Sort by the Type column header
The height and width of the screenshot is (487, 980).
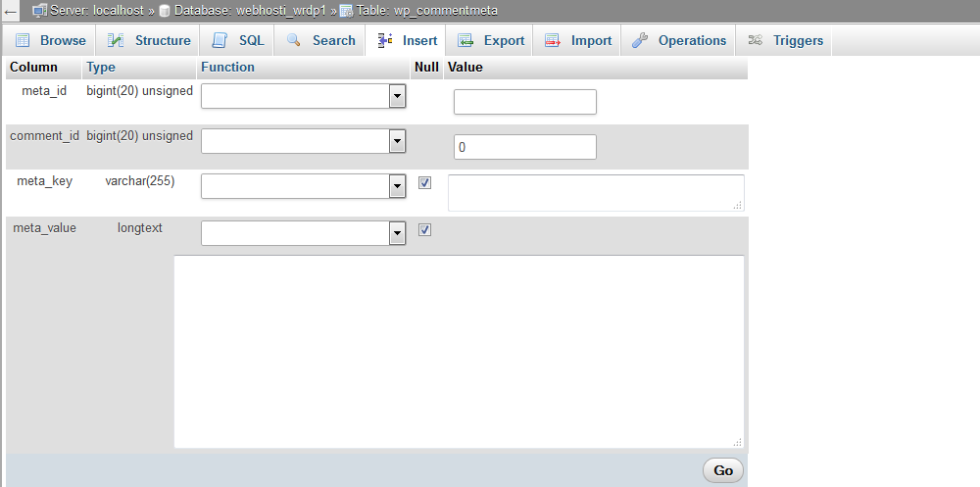(x=101, y=68)
